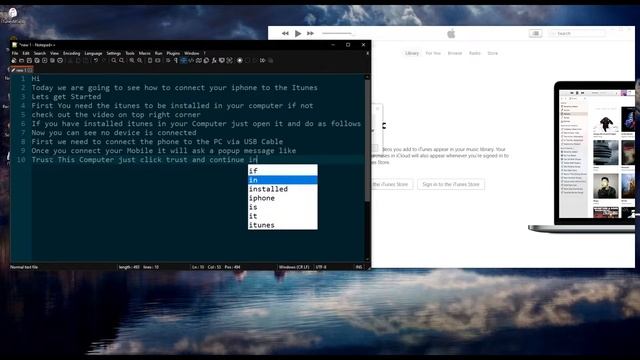Undo the last edit from toolbar
Screen dimensions: 640x360
(x=96, y=60)
